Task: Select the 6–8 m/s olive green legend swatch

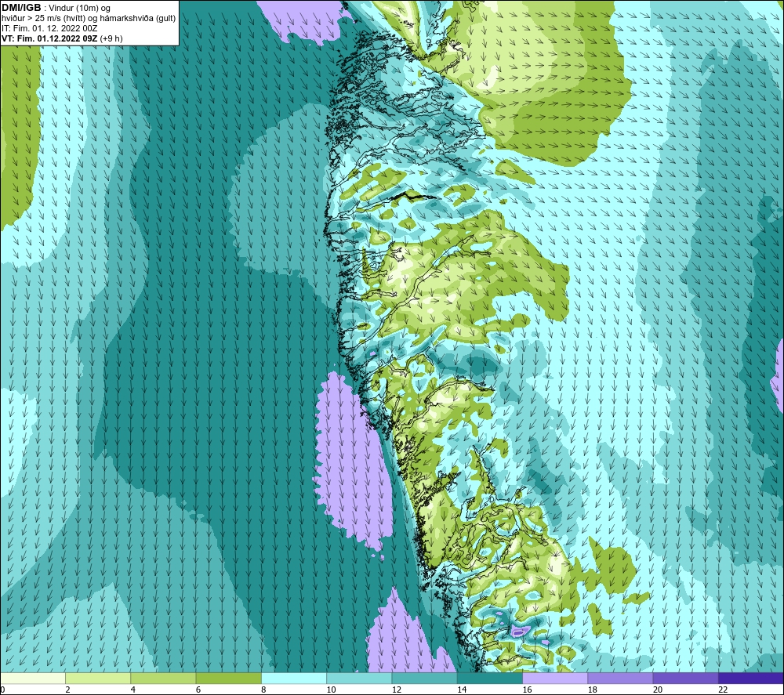Action: (x=228, y=679)
